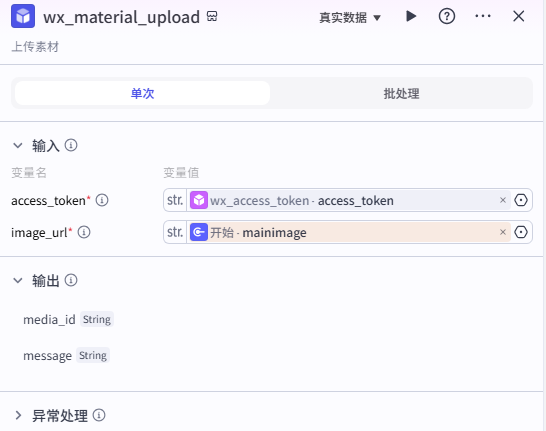546x431 pixels.
Task: Click the str. type selector for image_url
Action: [175, 232]
